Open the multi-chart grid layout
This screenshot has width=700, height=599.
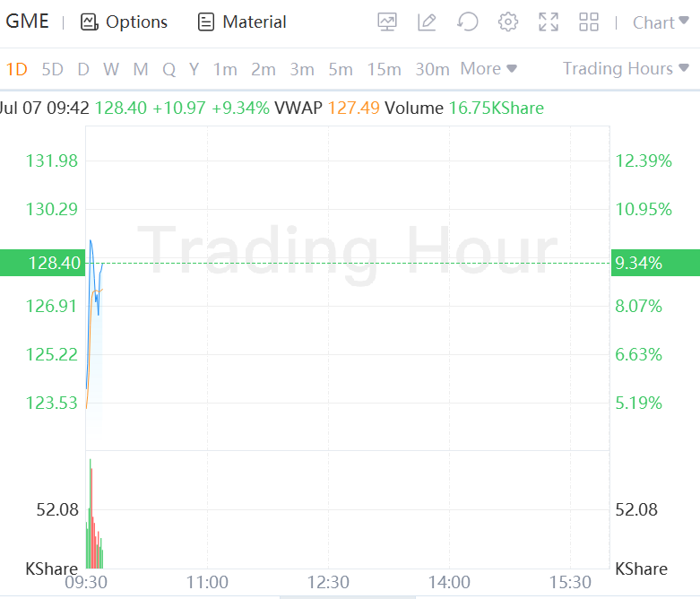(x=589, y=22)
